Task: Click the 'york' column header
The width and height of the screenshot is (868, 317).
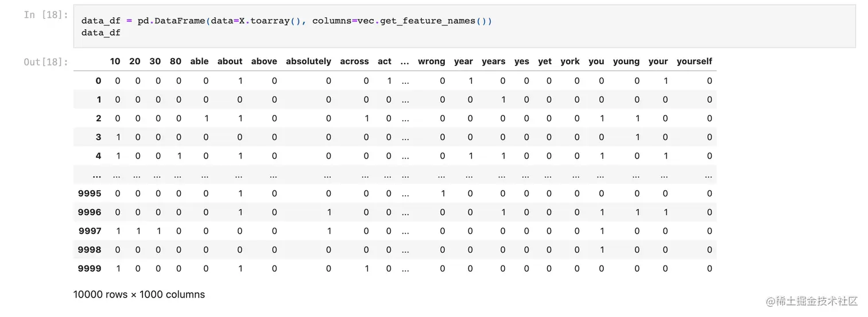Action: [569, 61]
